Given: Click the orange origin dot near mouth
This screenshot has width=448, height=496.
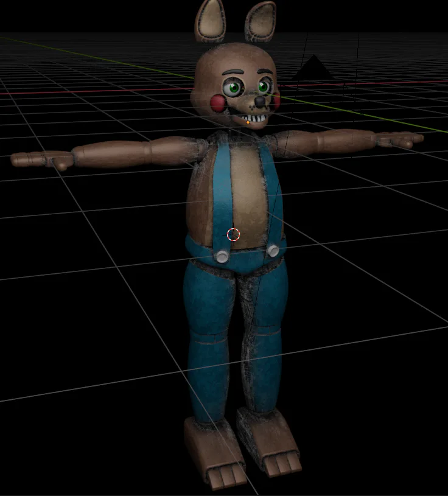Looking at the screenshot, I should [248, 122].
